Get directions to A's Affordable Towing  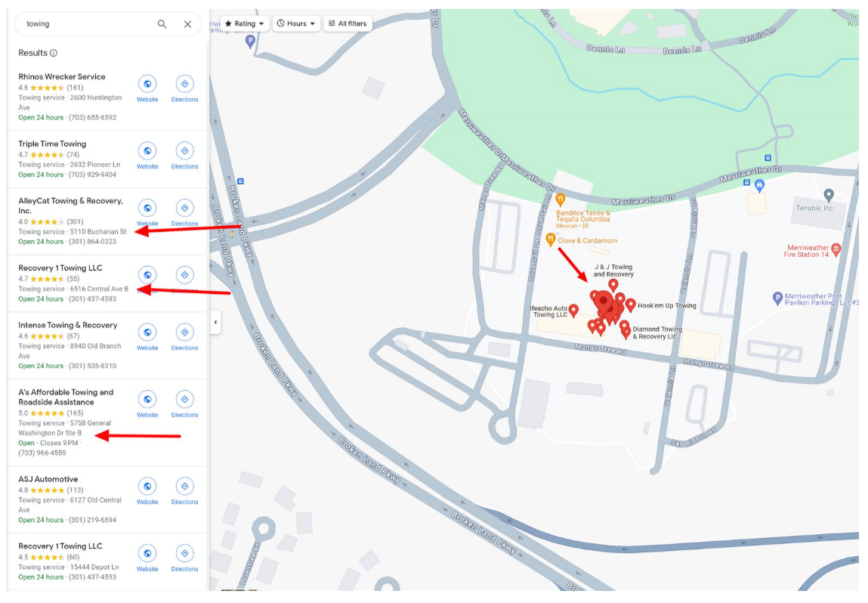[184, 399]
